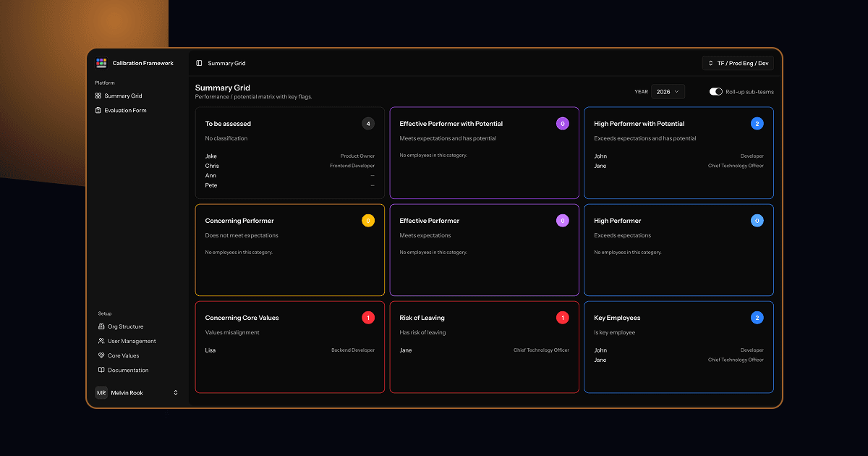
Task: Click John in the Key Employees card
Action: [600, 350]
